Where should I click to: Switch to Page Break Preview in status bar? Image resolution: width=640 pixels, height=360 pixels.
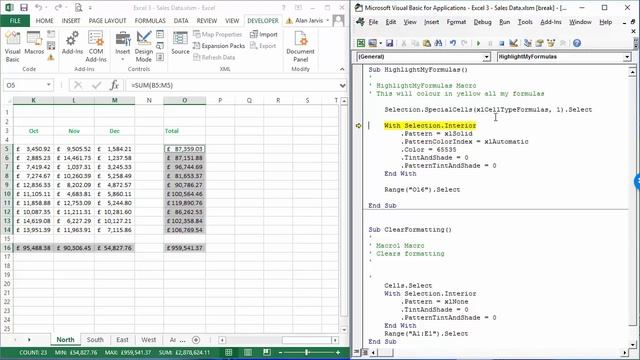pyautogui.click(x=267, y=352)
